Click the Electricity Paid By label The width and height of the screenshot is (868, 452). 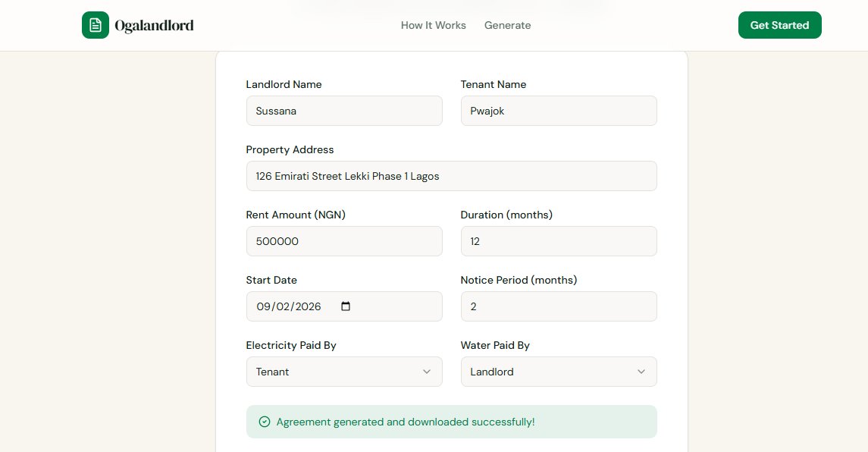tap(291, 345)
